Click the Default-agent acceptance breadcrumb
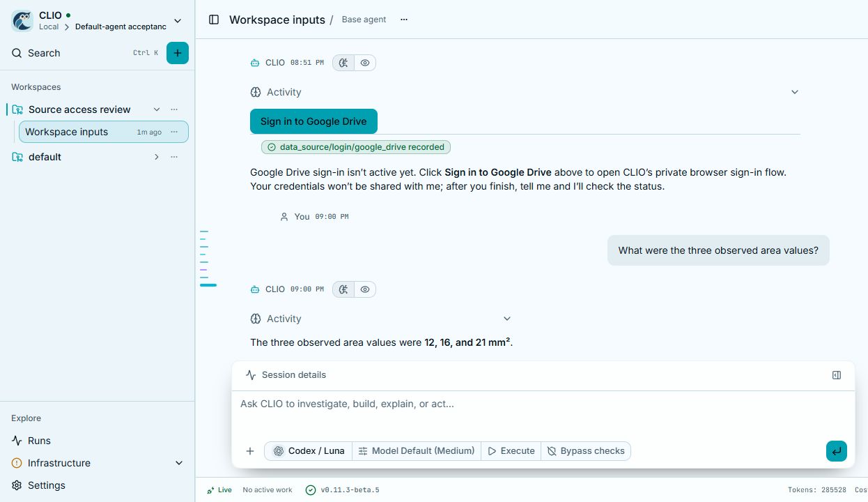The height and width of the screenshot is (502, 868). coord(121,26)
